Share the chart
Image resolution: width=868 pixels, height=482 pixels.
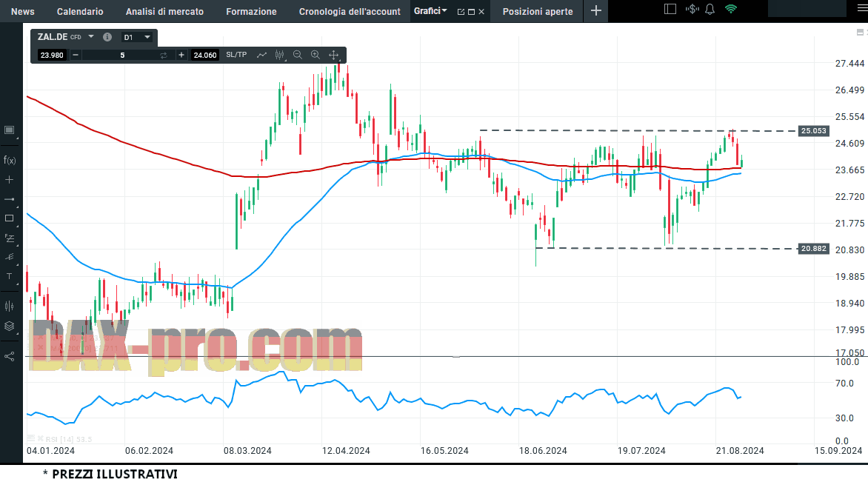10,356
